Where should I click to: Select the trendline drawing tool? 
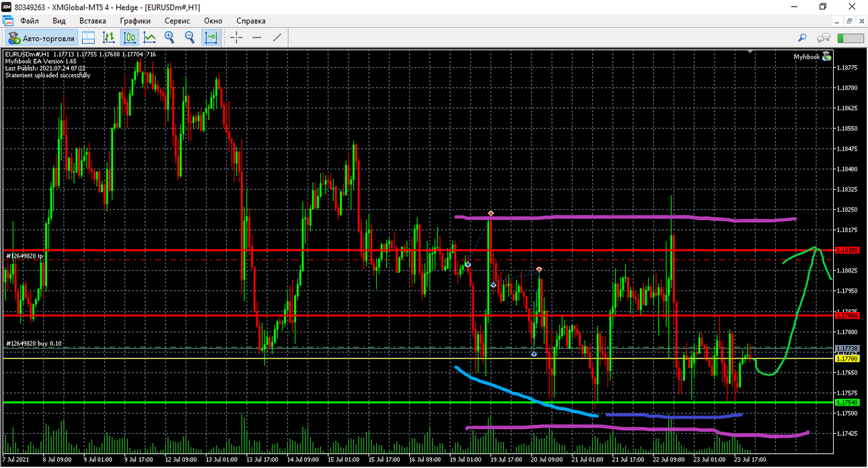coord(277,38)
